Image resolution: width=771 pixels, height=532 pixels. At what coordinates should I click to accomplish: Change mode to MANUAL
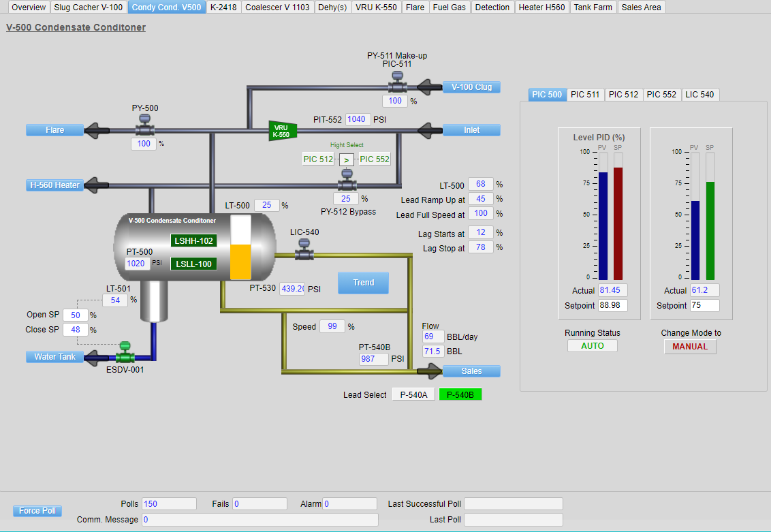click(690, 347)
